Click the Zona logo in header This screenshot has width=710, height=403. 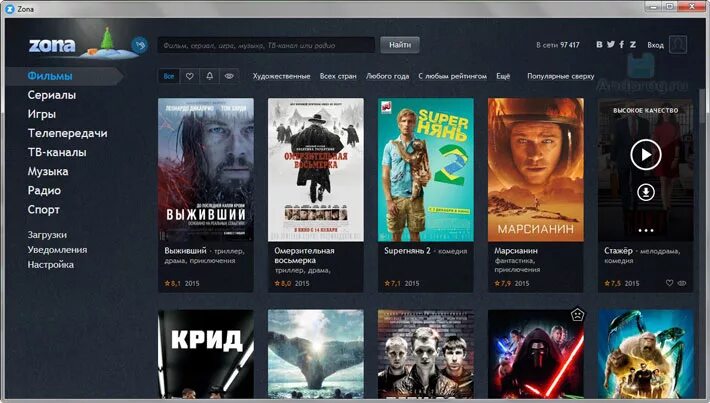point(52,45)
